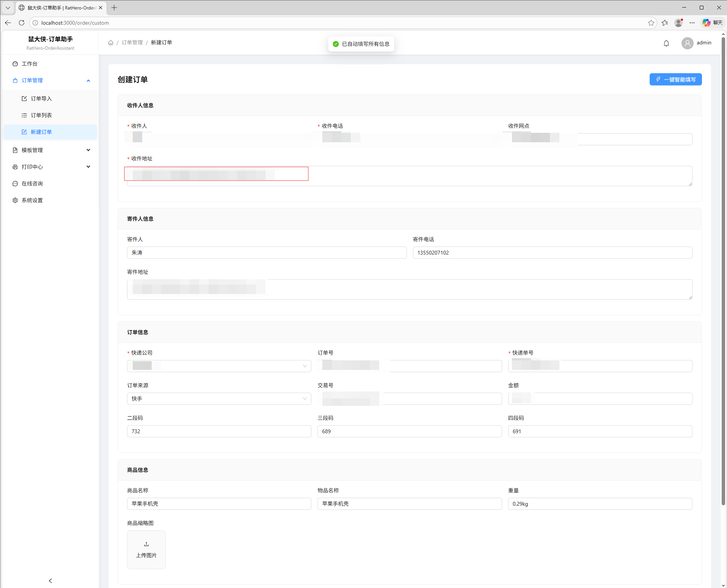727x588 pixels.
Task: Open the 快递公司 dropdown
Action: tap(219, 366)
